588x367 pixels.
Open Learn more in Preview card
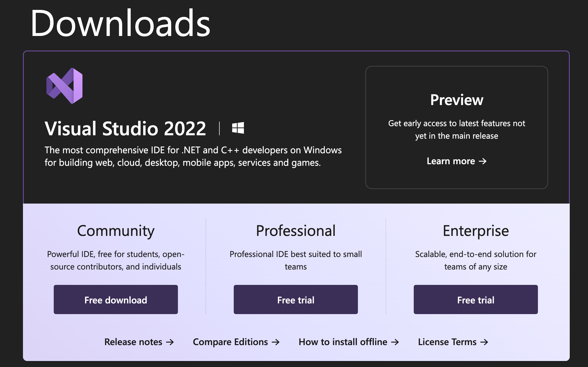pos(451,161)
